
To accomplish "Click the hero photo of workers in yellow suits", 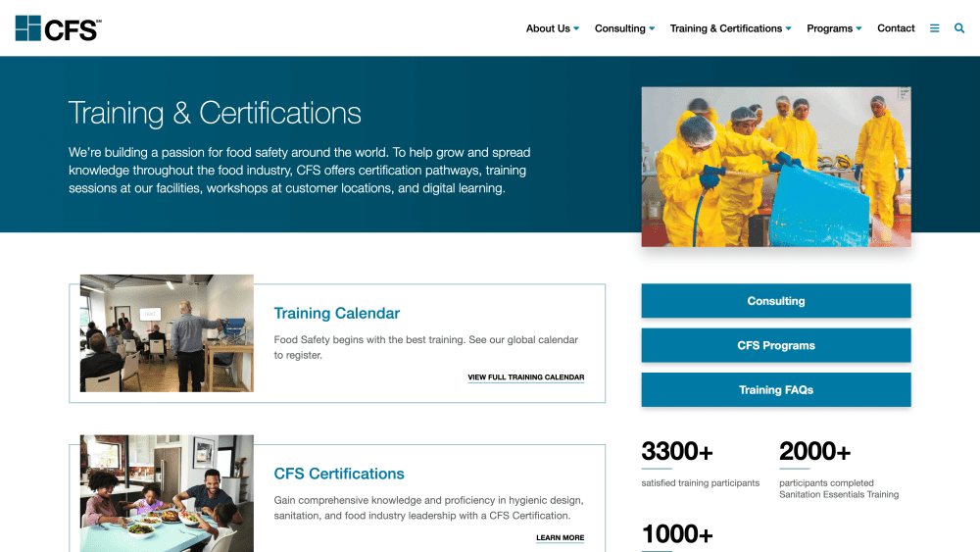I will 775,167.
